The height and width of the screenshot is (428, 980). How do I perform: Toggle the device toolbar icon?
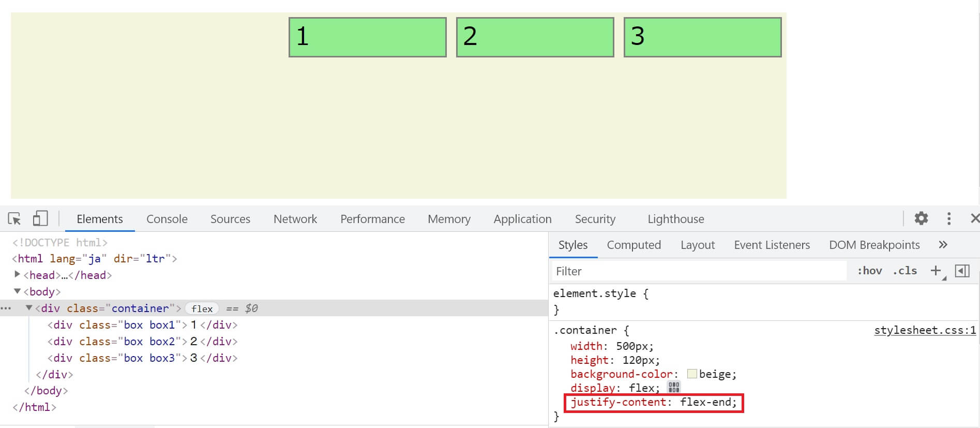(x=40, y=219)
